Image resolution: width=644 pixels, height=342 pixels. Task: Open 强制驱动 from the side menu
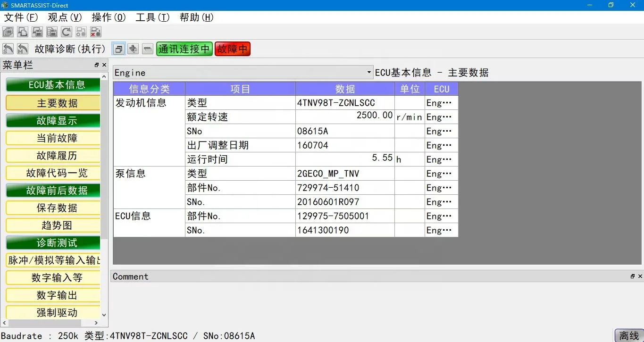[x=53, y=313]
